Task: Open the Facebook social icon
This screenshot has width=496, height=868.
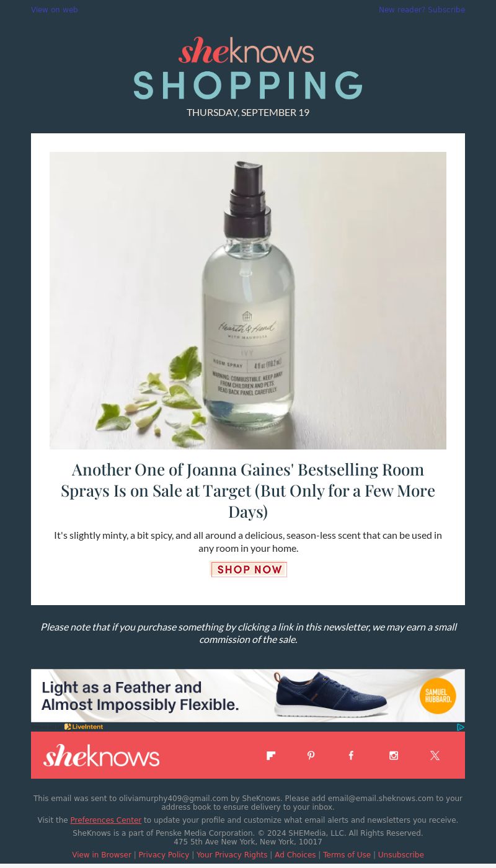Action: 351,755
